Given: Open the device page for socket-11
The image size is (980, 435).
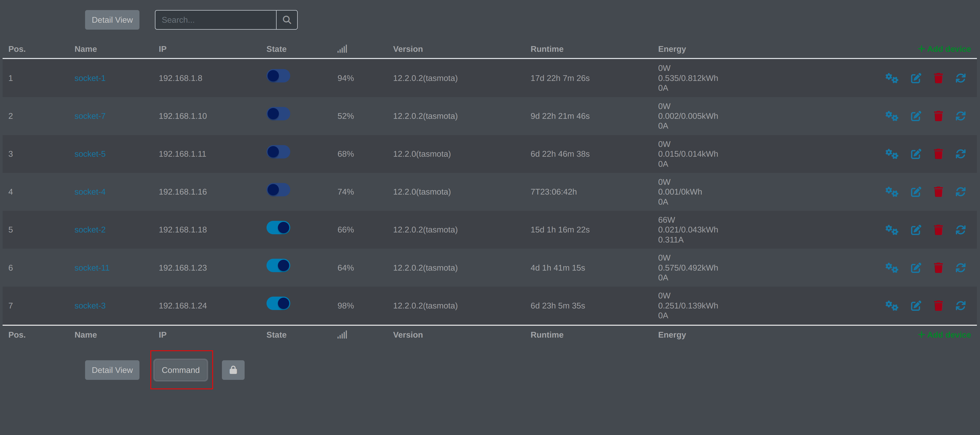Looking at the screenshot, I should (x=92, y=268).
